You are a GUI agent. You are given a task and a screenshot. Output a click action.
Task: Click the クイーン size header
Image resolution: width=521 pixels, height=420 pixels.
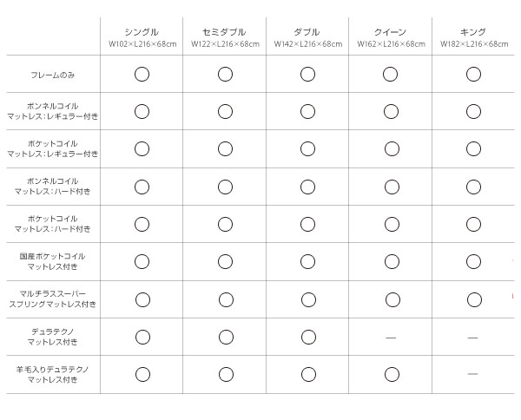tap(391, 37)
